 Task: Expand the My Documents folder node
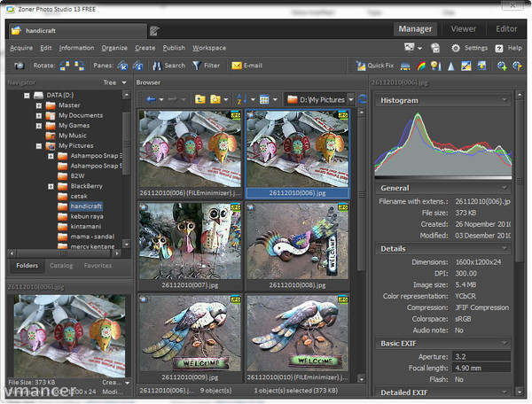click(x=39, y=116)
